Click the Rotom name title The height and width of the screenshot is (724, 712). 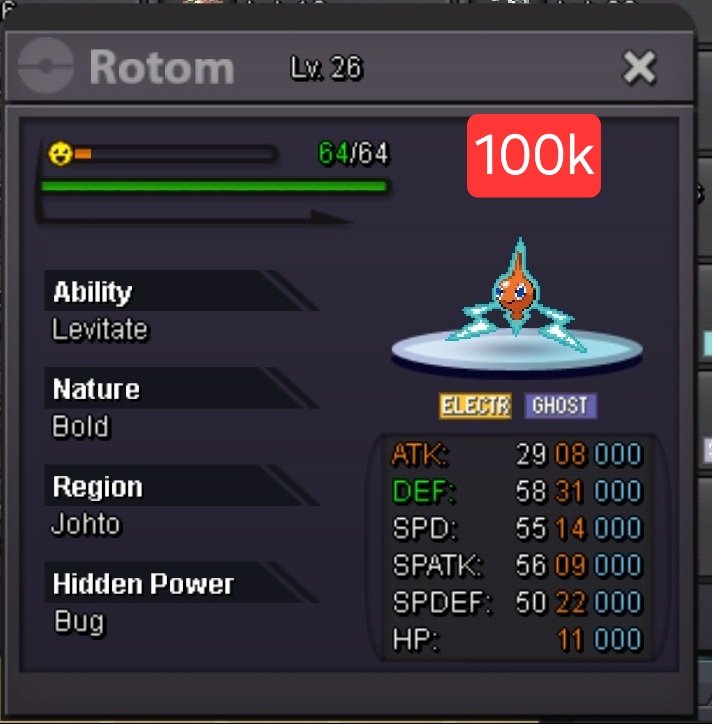point(162,68)
